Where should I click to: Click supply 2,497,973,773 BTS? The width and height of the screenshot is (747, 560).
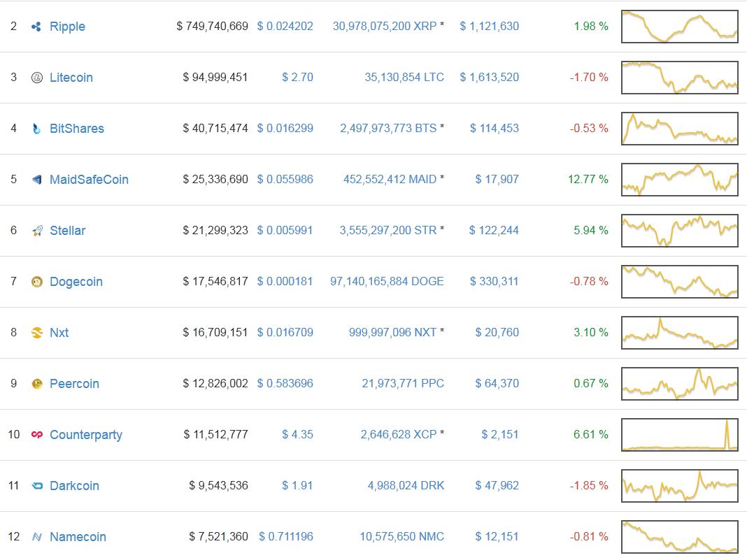[x=388, y=128]
